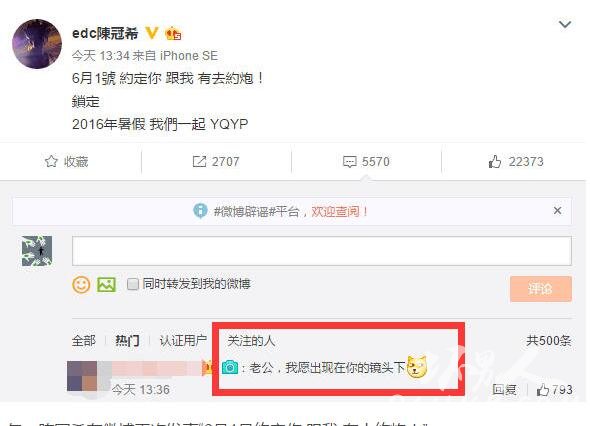Switch to the 热门 comments tab
The height and width of the screenshot is (426, 590).
click(127, 341)
